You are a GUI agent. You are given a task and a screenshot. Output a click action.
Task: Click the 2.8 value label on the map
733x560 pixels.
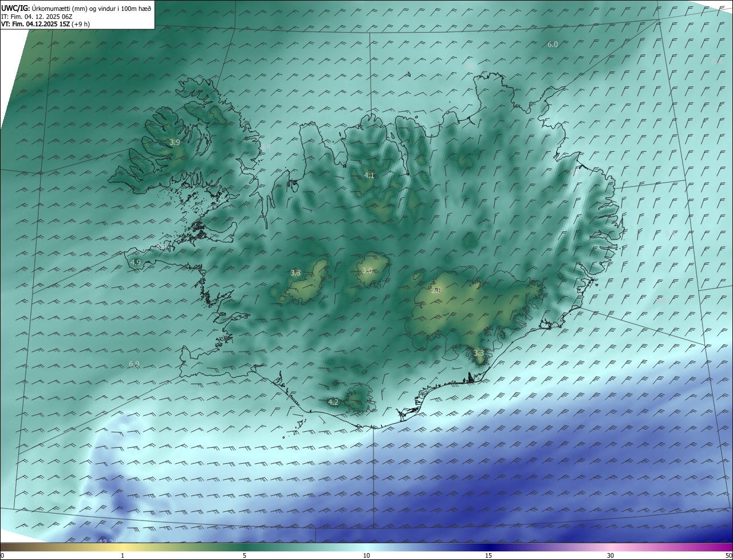pos(436,291)
